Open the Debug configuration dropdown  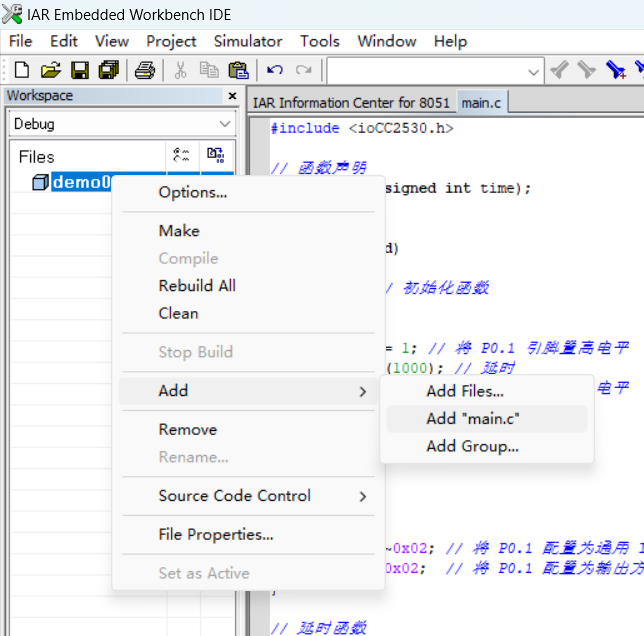pos(224,124)
